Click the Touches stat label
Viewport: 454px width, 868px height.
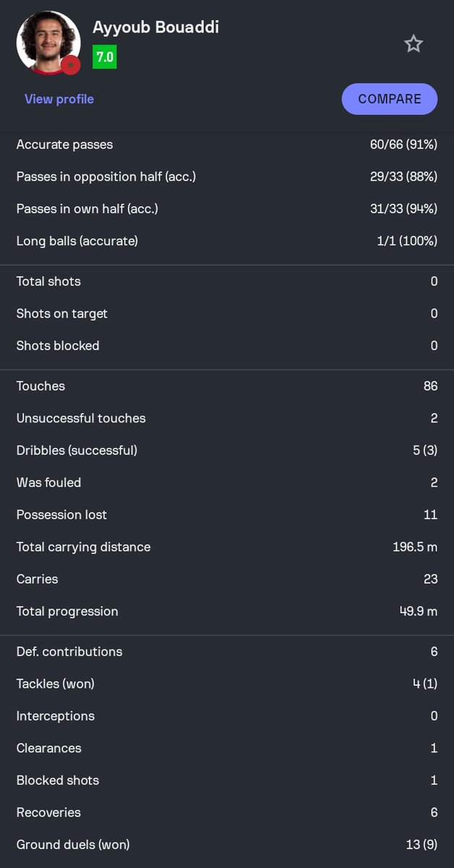tap(40, 386)
